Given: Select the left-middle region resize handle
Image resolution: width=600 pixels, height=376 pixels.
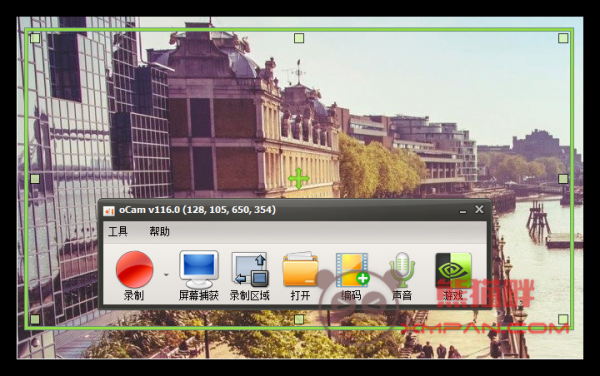Looking at the screenshot, I should [x=35, y=179].
